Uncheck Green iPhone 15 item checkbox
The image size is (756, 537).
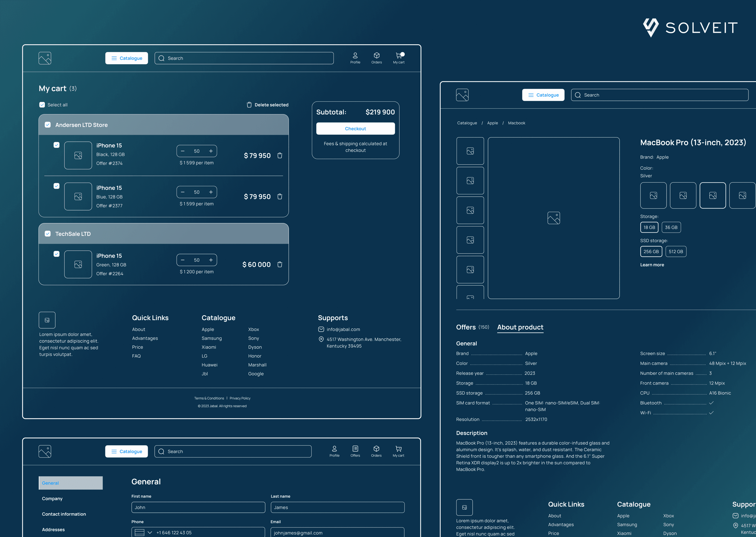(57, 254)
